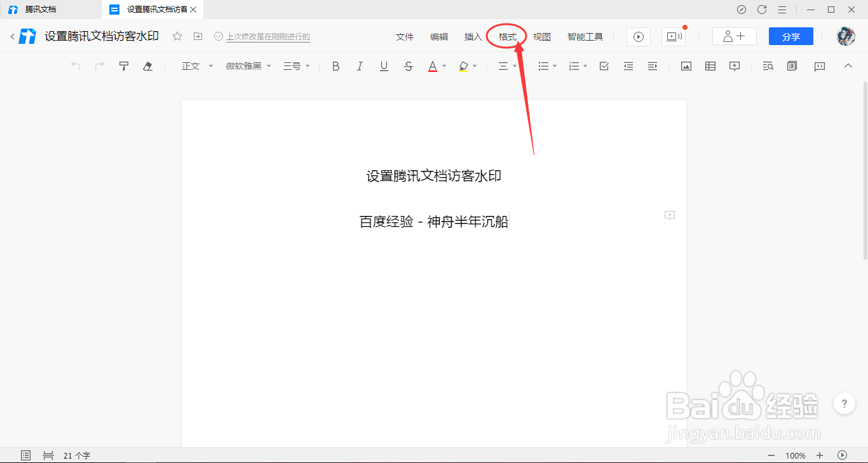868x463 pixels.
Task: Click the undo arrow icon
Action: pos(76,66)
